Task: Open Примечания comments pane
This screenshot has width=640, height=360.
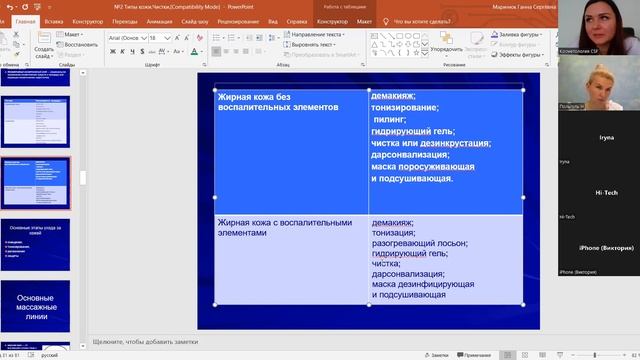Action: 474,355
